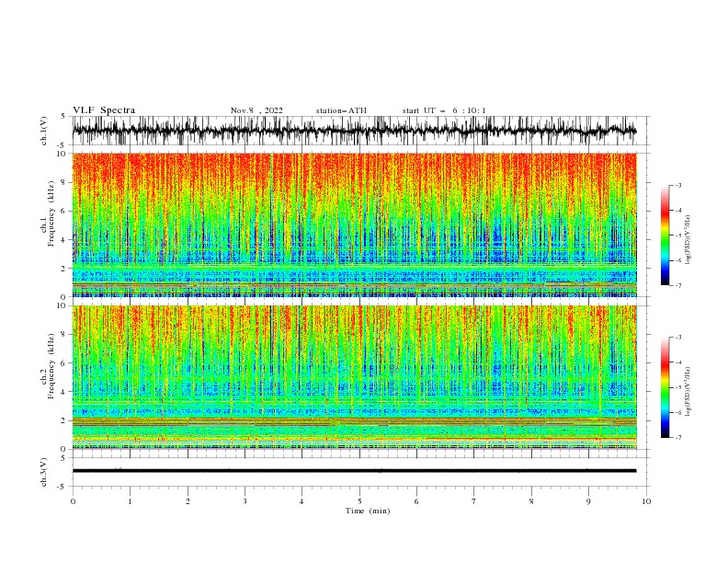Click the ch.3 flat voltage trace
Screen dimensions: 728x563
click(354, 471)
